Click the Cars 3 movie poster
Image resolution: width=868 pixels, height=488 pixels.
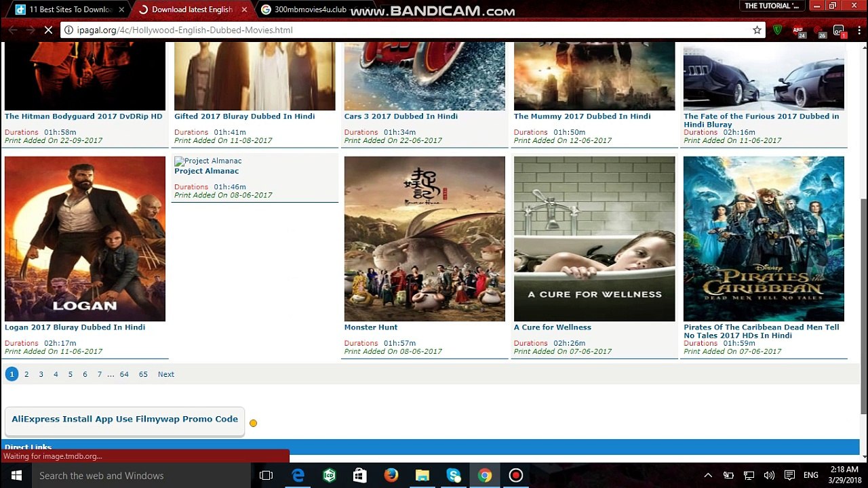pyautogui.click(x=425, y=76)
